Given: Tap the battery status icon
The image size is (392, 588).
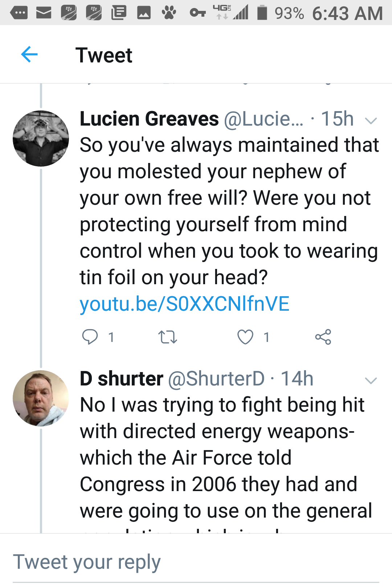Looking at the screenshot, I should coord(262,13).
